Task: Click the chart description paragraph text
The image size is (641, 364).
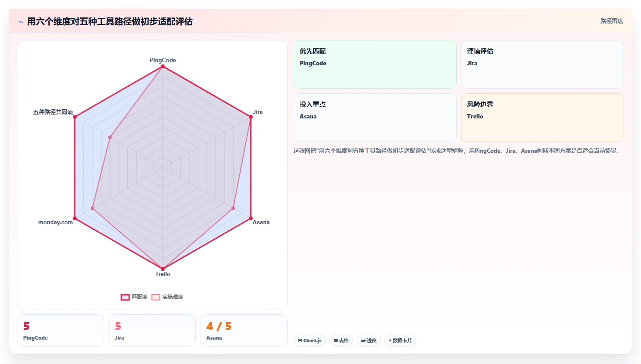Action: pos(457,151)
